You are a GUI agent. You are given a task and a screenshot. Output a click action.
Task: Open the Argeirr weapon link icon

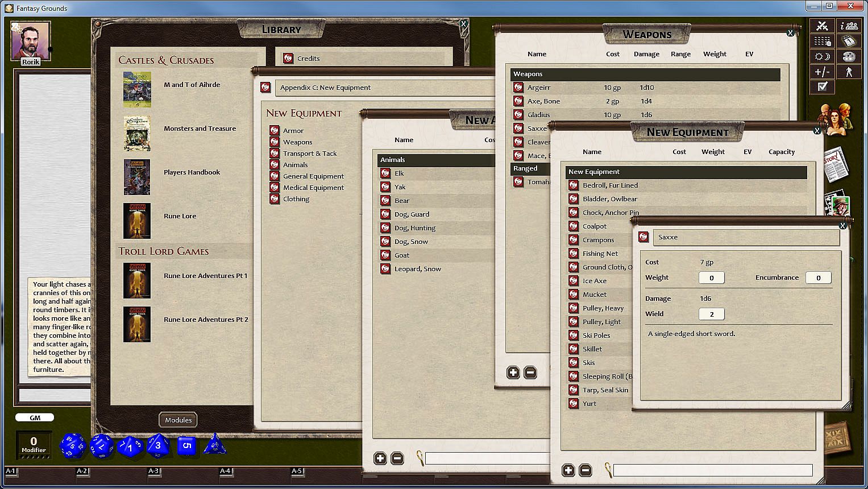click(x=518, y=87)
